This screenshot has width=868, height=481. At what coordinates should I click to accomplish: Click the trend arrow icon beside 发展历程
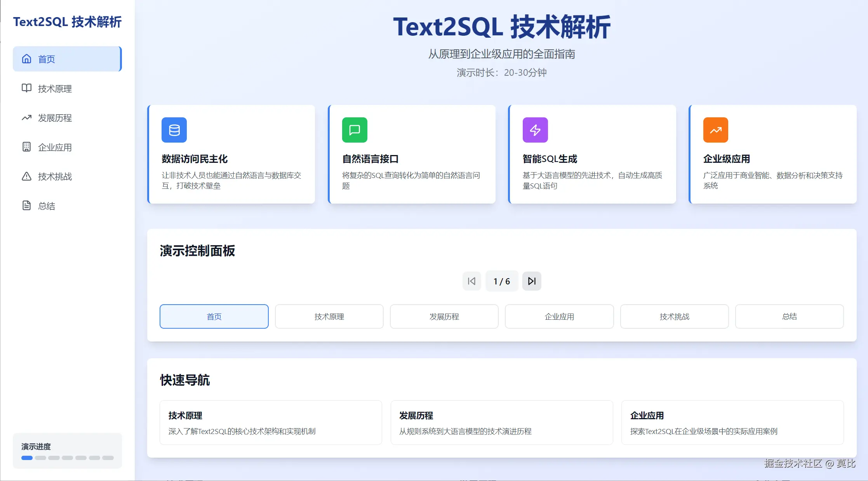click(x=26, y=118)
